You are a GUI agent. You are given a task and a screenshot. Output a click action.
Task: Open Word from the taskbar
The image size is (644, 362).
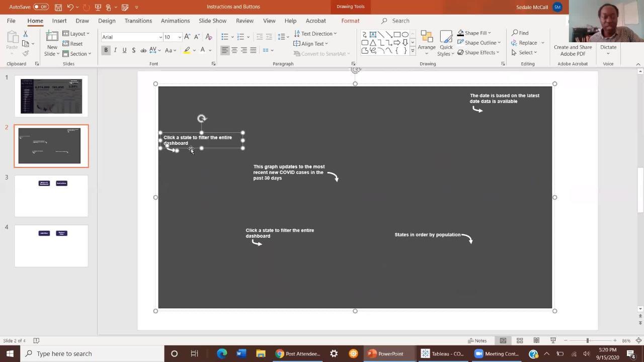point(240,353)
